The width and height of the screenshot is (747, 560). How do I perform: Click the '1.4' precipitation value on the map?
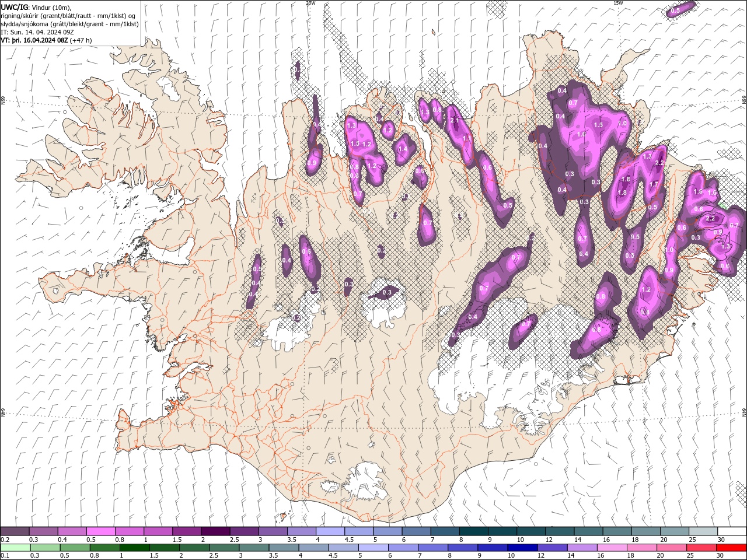pyautogui.click(x=402, y=149)
